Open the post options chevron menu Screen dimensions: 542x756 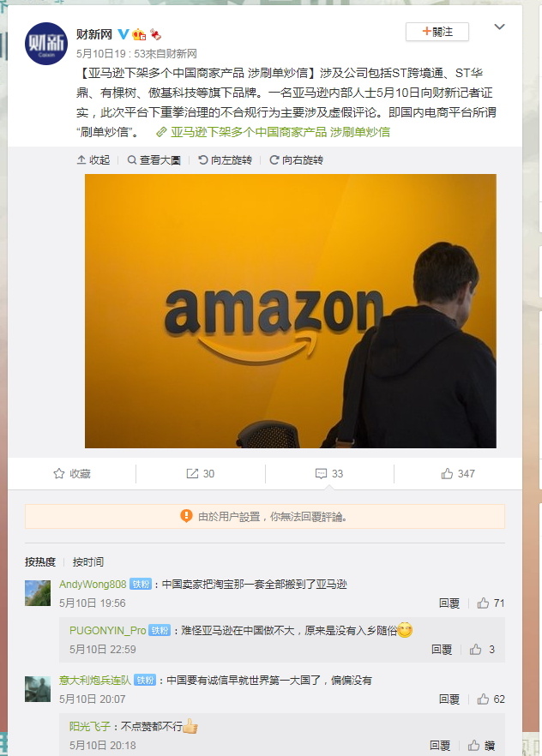[x=500, y=27]
